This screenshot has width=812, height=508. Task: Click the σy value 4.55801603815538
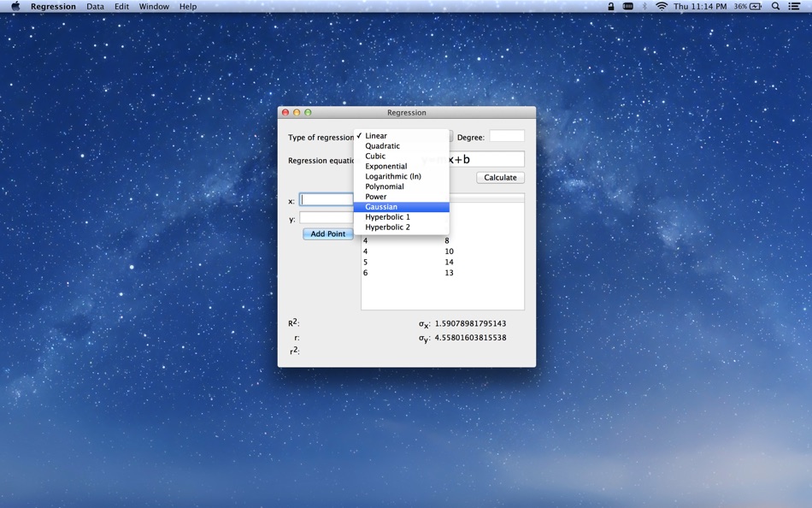[x=470, y=338]
